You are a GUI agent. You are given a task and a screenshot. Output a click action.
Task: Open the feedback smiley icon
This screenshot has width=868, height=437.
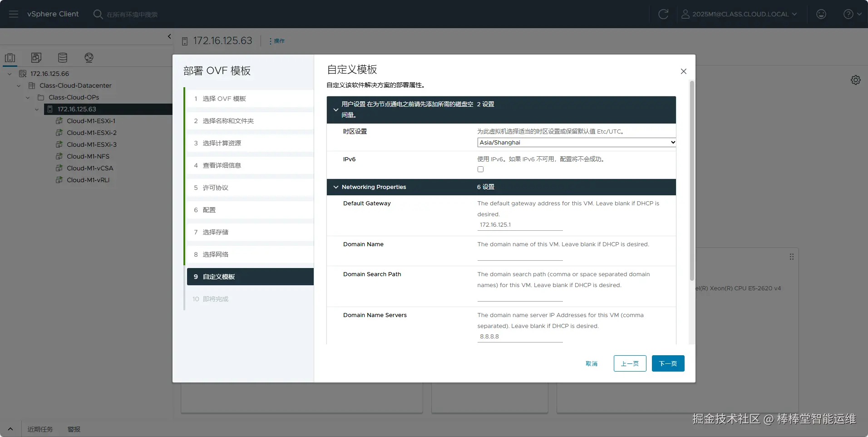pyautogui.click(x=821, y=14)
